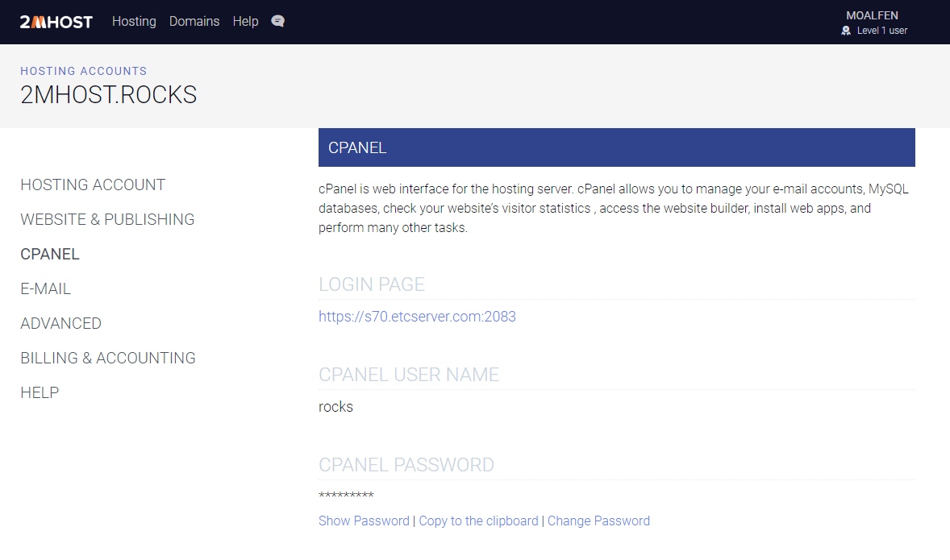Open the live chat support bubble

coord(277,21)
